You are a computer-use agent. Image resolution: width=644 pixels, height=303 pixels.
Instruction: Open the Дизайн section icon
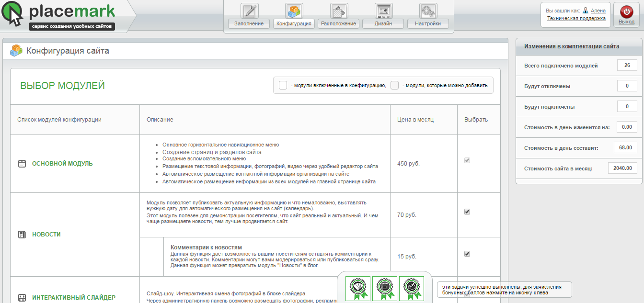click(x=383, y=11)
